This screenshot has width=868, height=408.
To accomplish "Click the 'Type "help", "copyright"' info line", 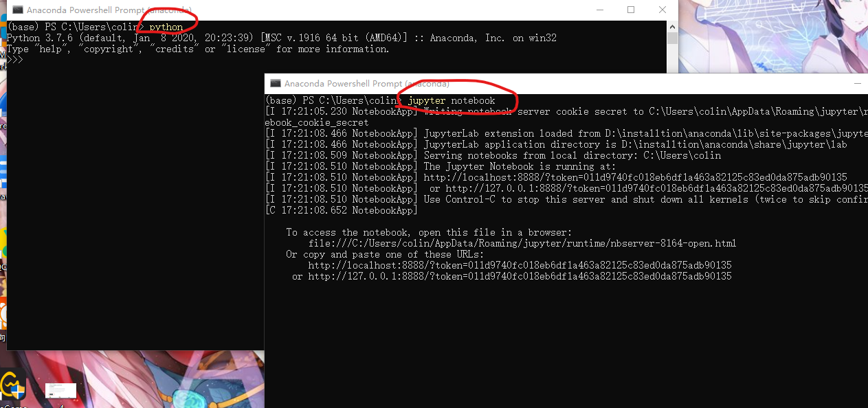I will click(198, 49).
